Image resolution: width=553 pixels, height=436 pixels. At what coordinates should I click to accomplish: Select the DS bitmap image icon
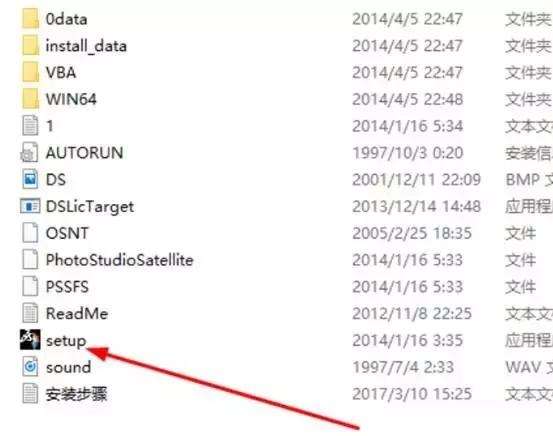click(30, 179)
